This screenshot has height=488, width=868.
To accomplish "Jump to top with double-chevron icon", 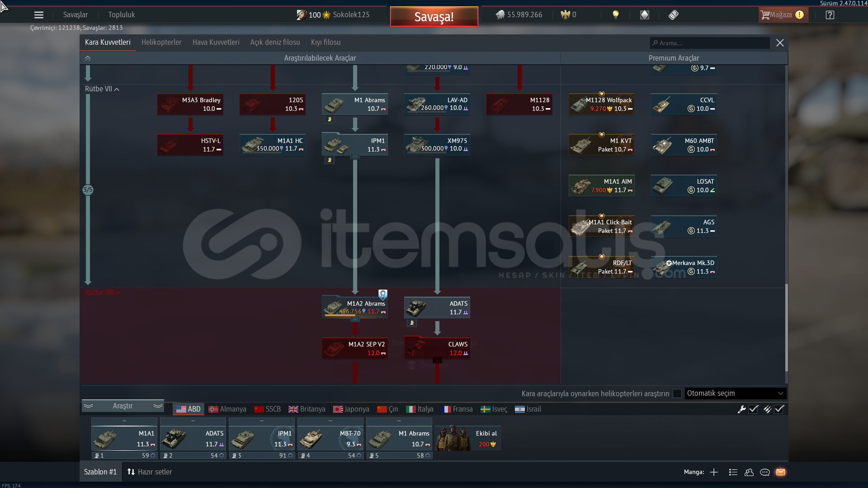I will coord(88,58).
